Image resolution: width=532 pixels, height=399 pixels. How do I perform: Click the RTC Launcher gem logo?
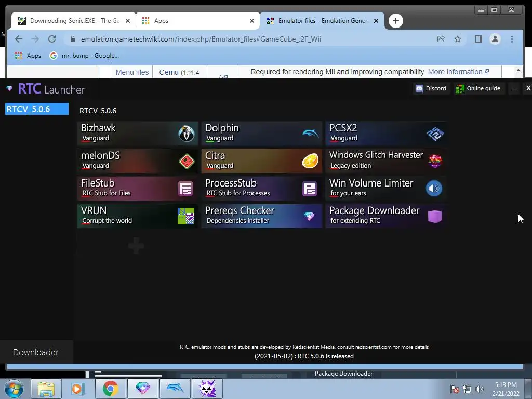coord(9,88)
